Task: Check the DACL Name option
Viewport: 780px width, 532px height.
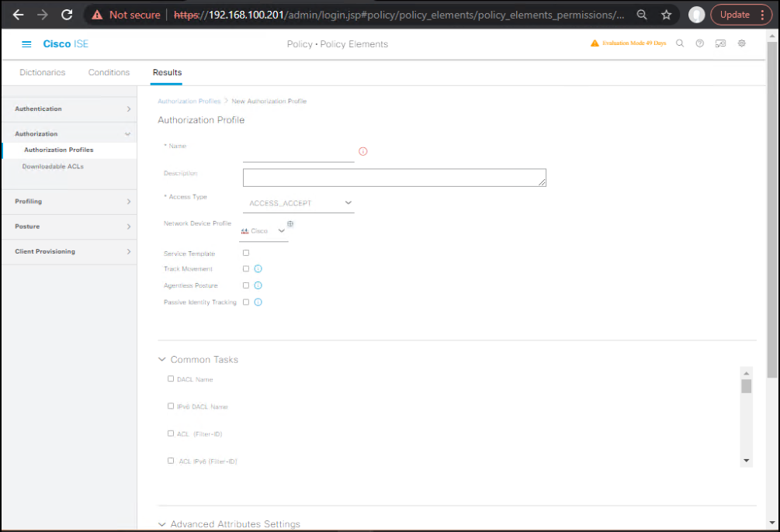Action: (171, 379)
